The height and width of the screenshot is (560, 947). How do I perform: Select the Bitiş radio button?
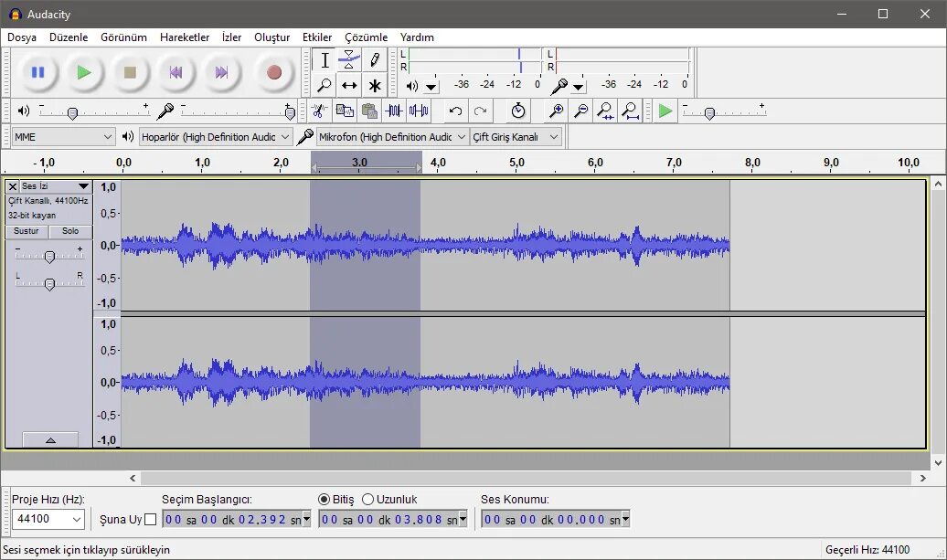(324, 500)
